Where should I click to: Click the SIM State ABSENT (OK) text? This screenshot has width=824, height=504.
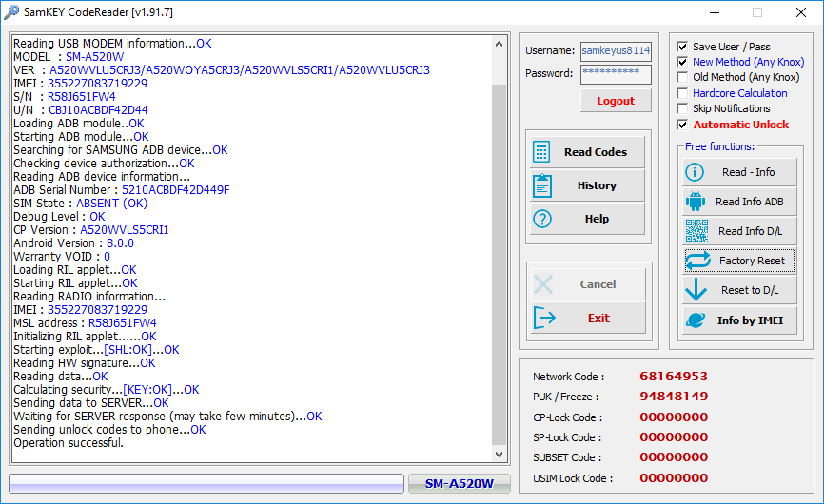112,204
